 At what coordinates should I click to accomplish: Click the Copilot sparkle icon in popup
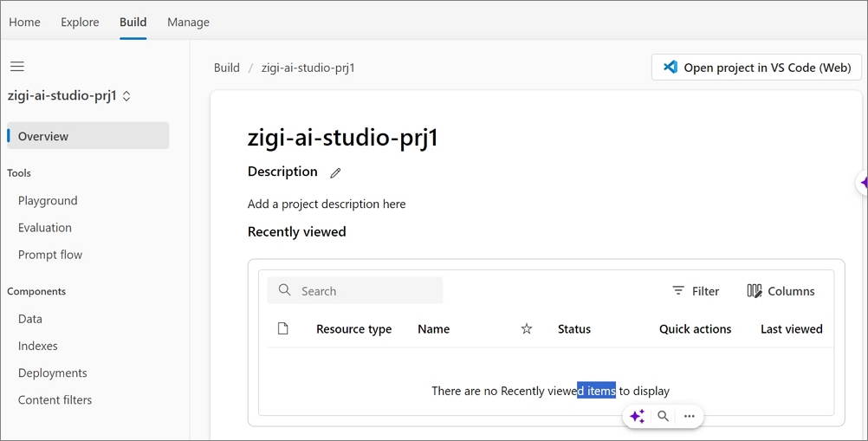click(x=638, y=416)
